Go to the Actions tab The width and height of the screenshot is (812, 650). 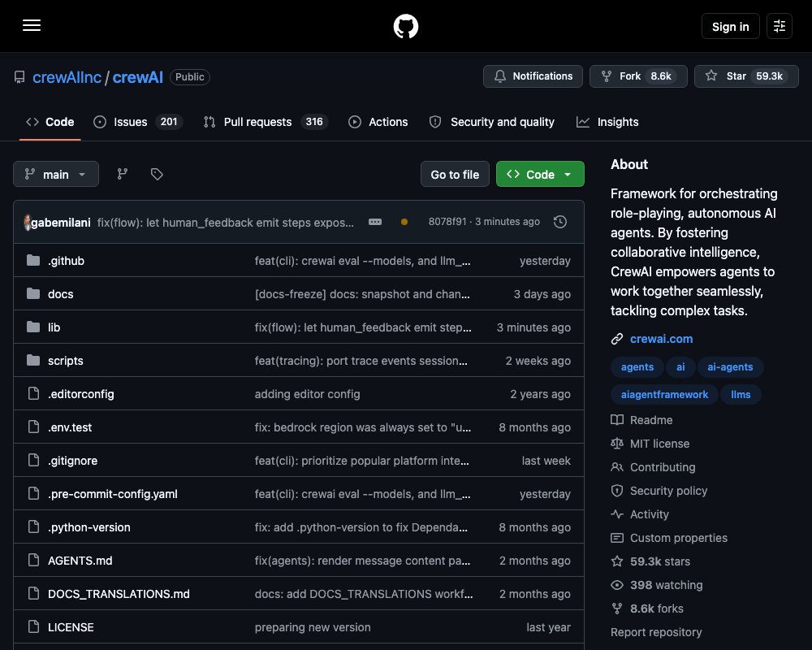click(378, 122)
